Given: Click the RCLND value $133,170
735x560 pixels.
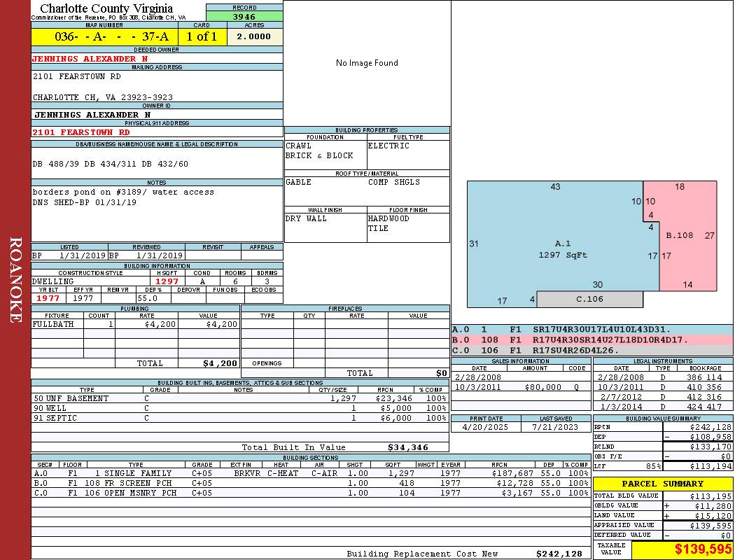Looking at the screenshot, I should [710, 447].
